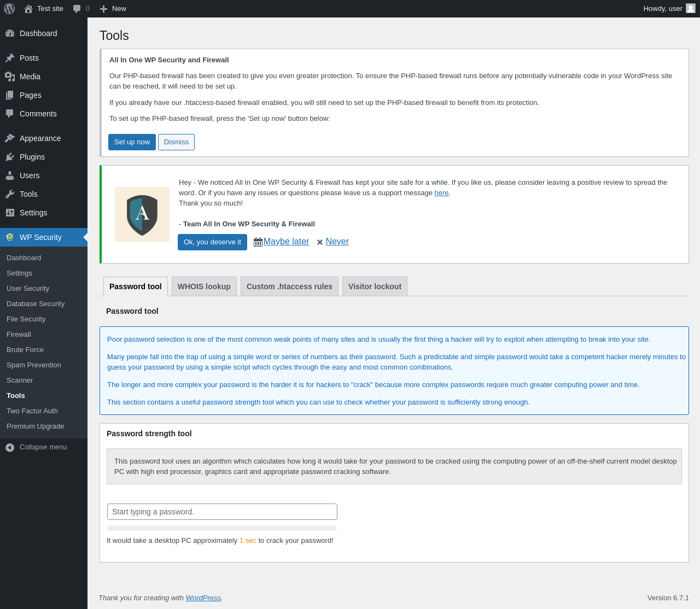Open Two Factor Auth submenu item
This screenshot has height=609, width=700.
tap(44, 411)
